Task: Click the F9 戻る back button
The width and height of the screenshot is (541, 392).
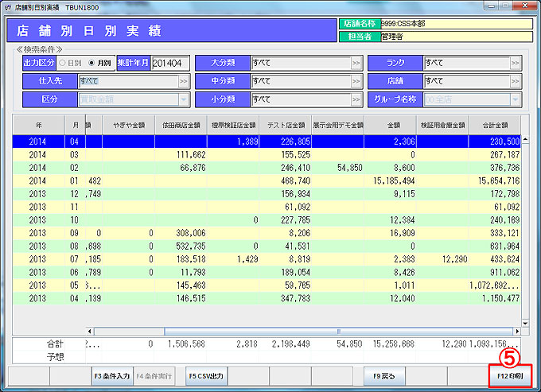Action: (384, 375)
